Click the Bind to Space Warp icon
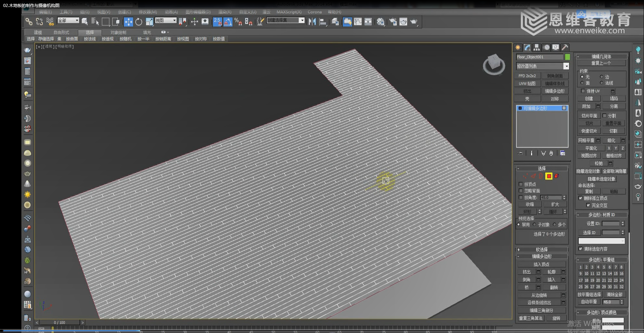 [x=50, y=22]
